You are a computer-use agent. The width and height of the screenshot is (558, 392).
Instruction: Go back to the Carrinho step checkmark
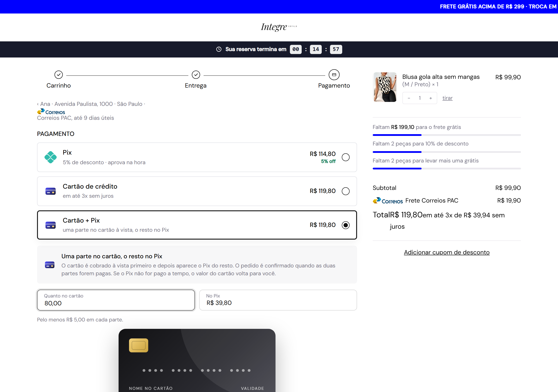59,75
